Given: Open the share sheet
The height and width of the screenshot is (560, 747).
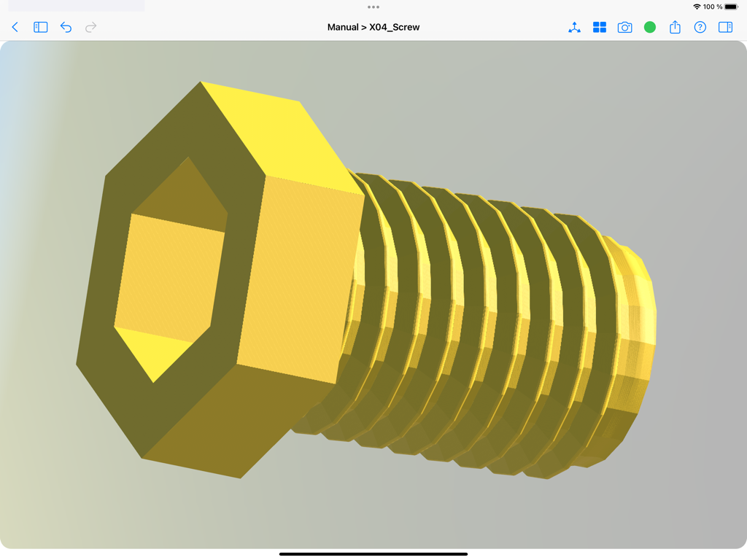Looking at the screenshot, I should point(675,27).
